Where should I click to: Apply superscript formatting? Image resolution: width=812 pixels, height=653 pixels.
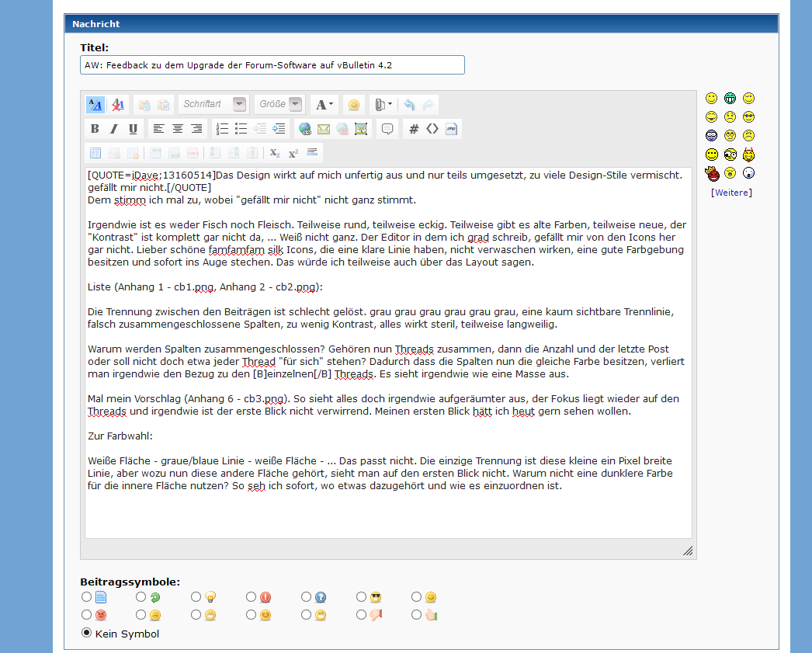(293, 153)
